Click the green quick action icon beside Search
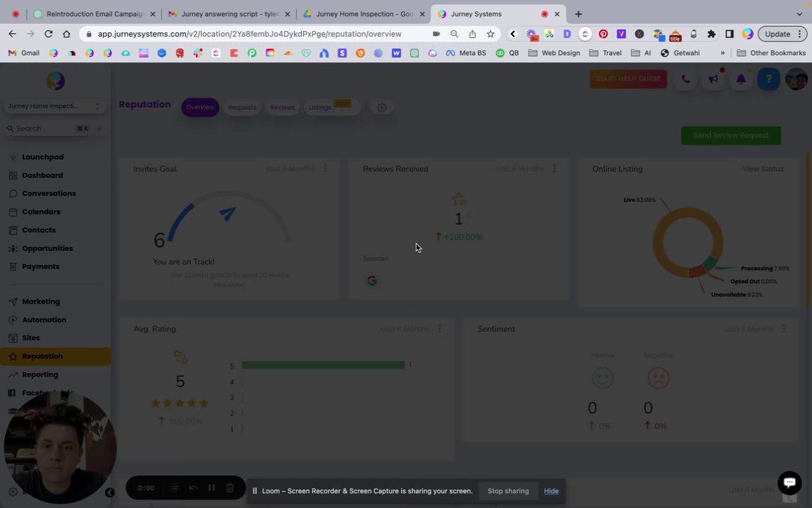Viewport: 812px width, 508px height. click(x=99, y=128)
